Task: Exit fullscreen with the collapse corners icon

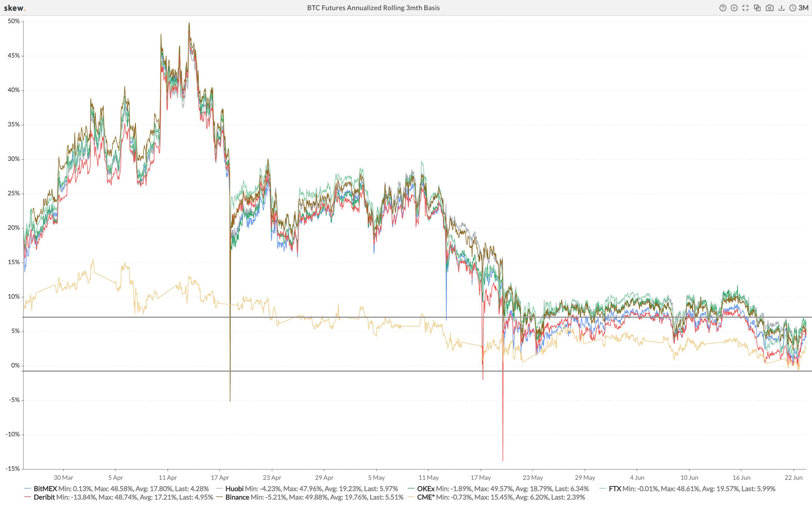Action: (745, 8)
